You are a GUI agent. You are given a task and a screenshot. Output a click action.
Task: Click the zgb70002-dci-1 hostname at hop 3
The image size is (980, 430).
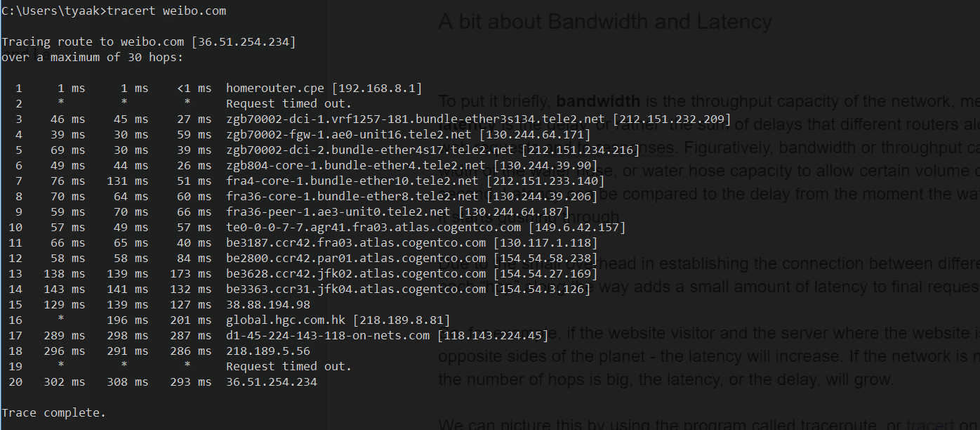point(416,119)
